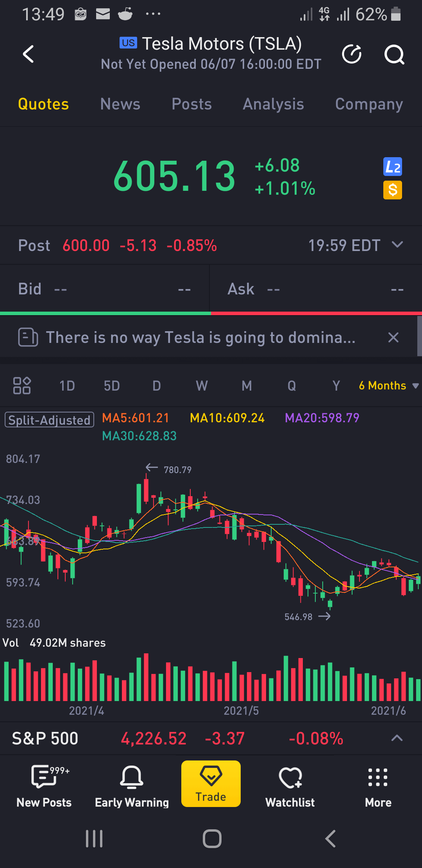Open the stock search
This screenshot has height=868, width=422.
click(394, 55)
